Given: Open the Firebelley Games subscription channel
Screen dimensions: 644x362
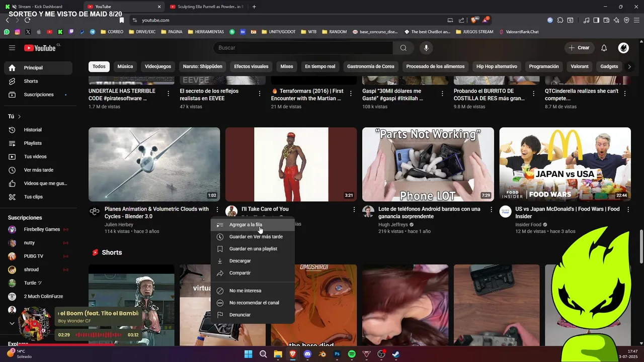Looking at the screenshot, I should point(38,229).
